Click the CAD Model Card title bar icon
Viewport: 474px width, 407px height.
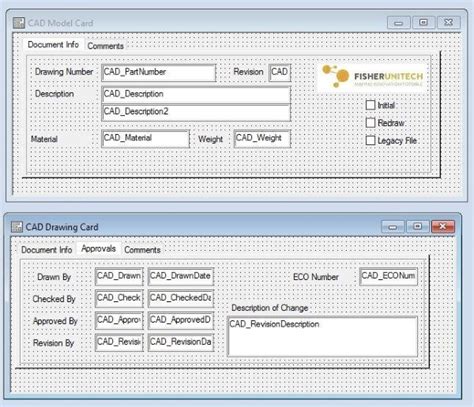(x=19, y=23)
